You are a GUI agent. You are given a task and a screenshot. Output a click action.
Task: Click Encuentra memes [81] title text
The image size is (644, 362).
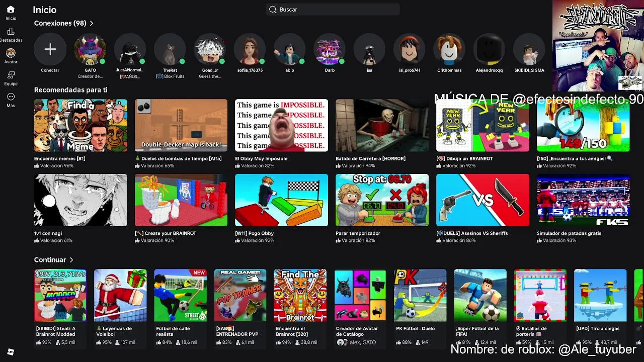point(59,158)
